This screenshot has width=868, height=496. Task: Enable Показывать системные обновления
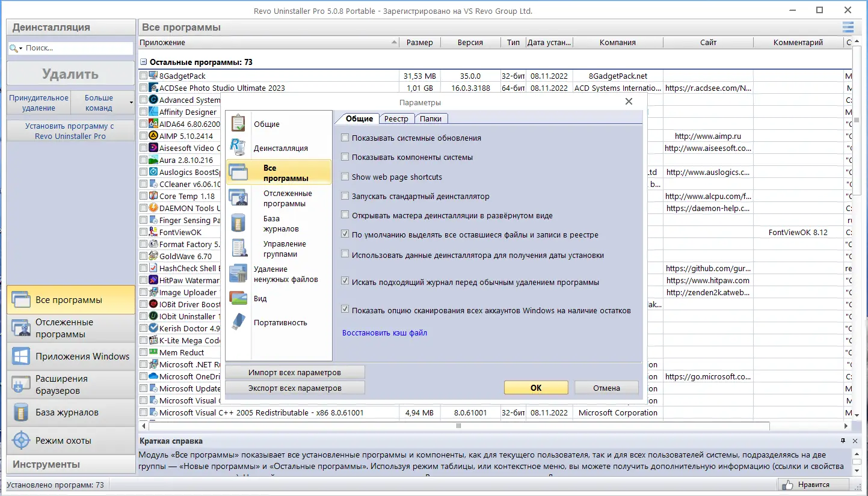345,137
